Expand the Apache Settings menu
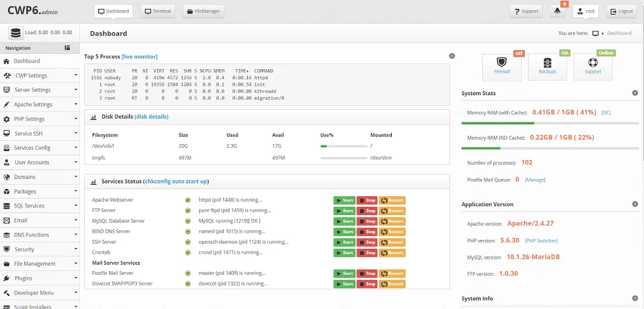 [40, 104]
